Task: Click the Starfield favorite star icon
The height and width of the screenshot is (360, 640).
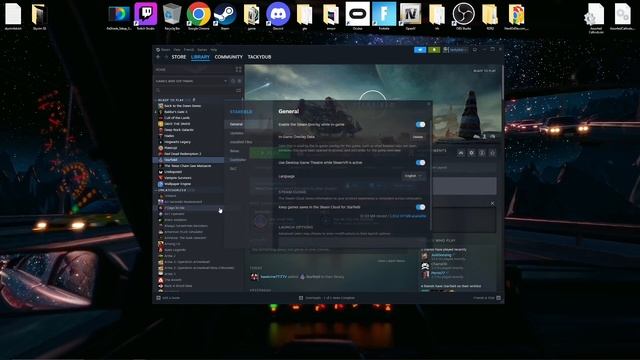Action: 492,153
